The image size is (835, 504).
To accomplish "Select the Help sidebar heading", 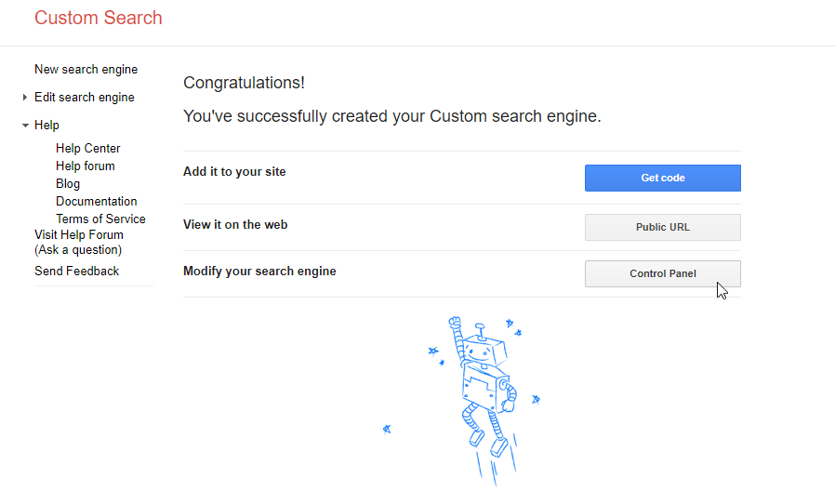I will (46, 126).
